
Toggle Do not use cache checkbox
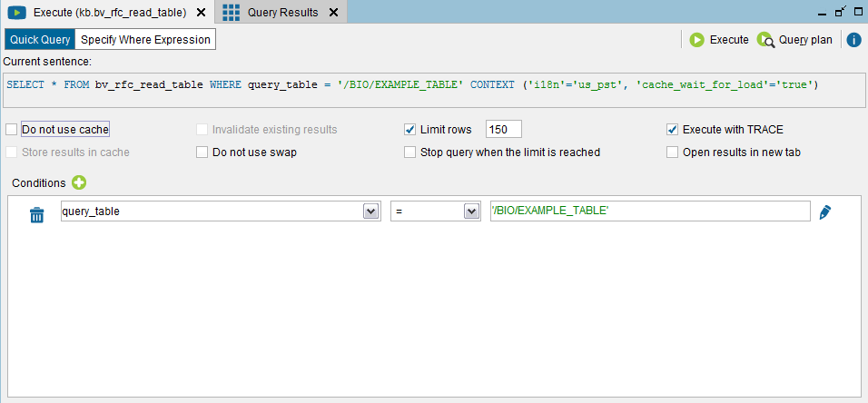pos(12,130)
